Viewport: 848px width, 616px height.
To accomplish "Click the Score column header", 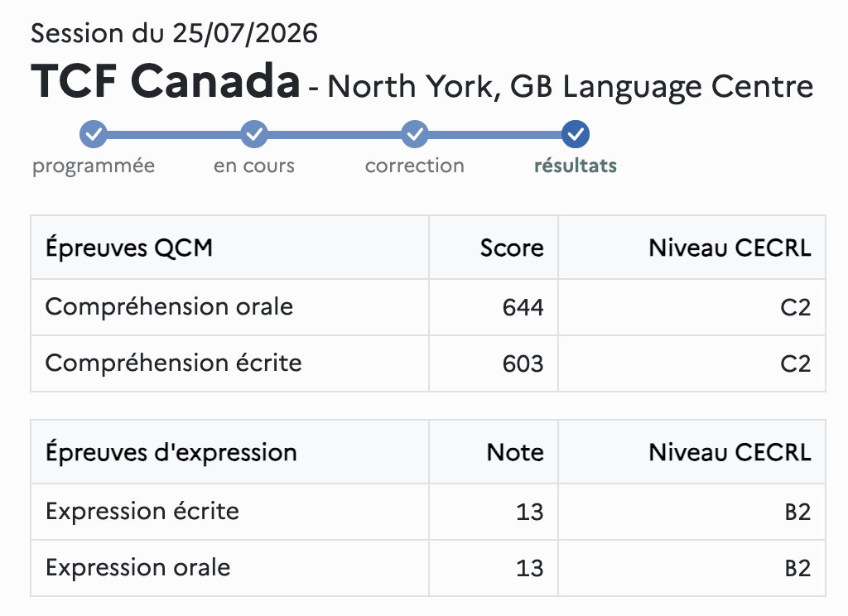I will point(512,248).
